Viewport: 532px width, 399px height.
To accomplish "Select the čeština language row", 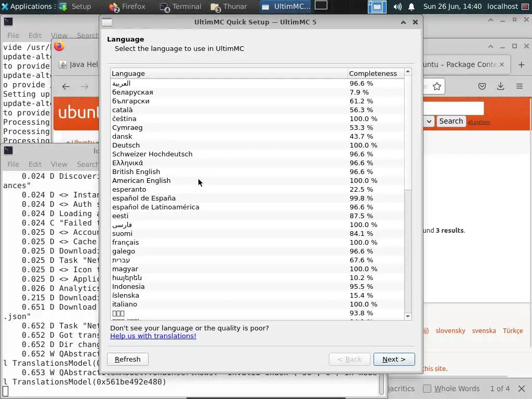I will [257, 119].
